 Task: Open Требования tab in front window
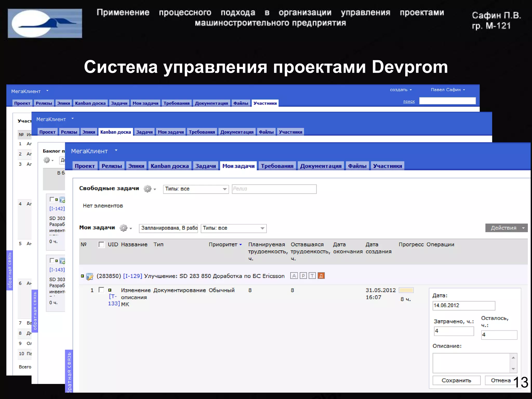[x=277, y=166]
